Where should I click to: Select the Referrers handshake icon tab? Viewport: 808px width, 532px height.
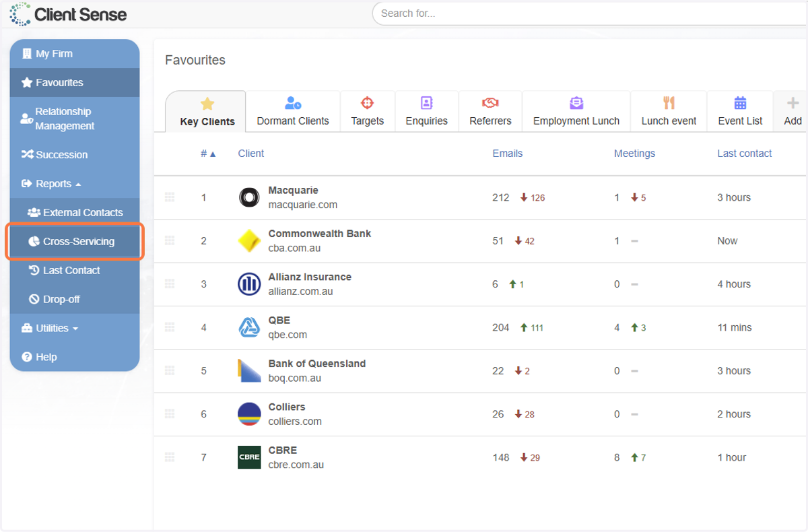[490, 103]
